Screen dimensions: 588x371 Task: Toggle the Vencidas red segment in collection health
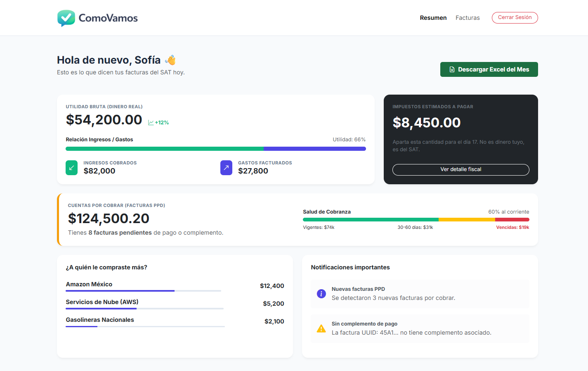(x=512, y=219)
